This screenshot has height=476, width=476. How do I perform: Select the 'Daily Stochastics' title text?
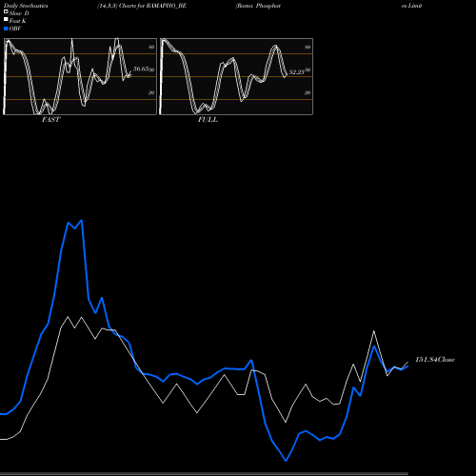point(26,6)
